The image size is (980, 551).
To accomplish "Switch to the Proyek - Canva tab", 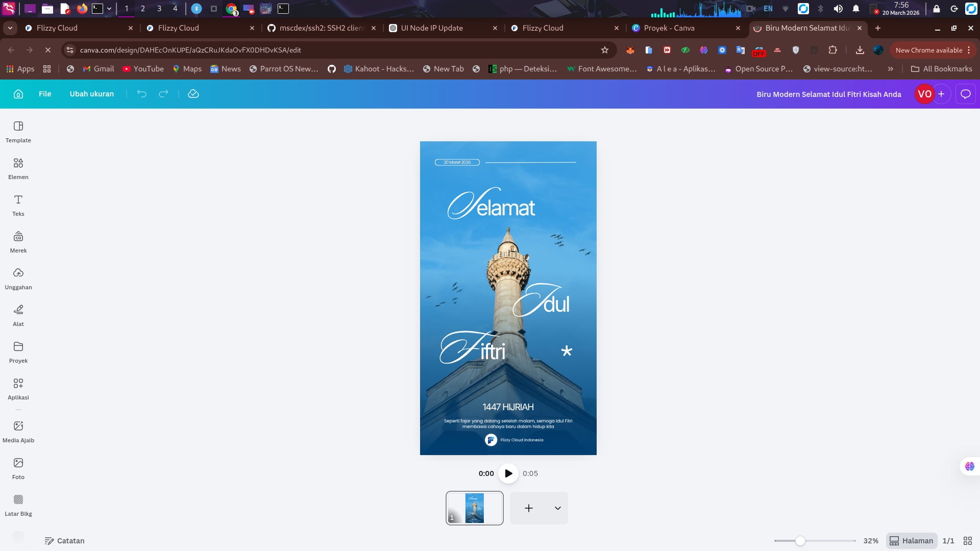I will pyautogui.click(x=669, y=28).
